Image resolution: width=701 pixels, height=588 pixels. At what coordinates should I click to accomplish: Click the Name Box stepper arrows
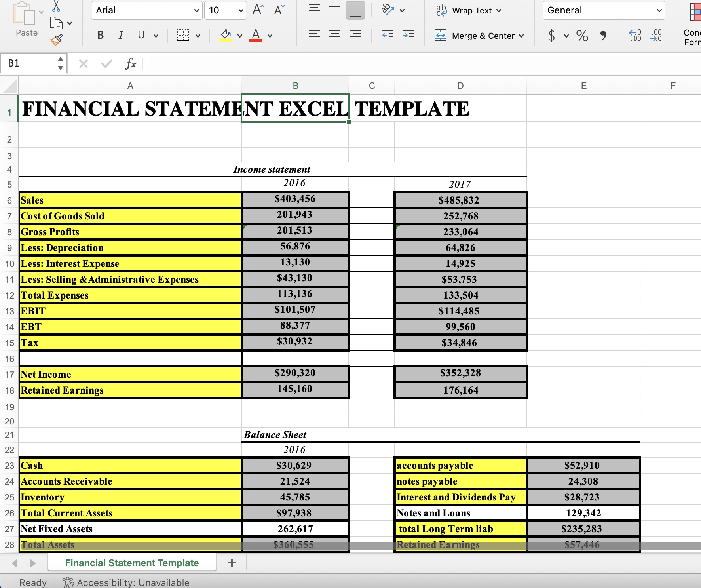click(60, 63)
